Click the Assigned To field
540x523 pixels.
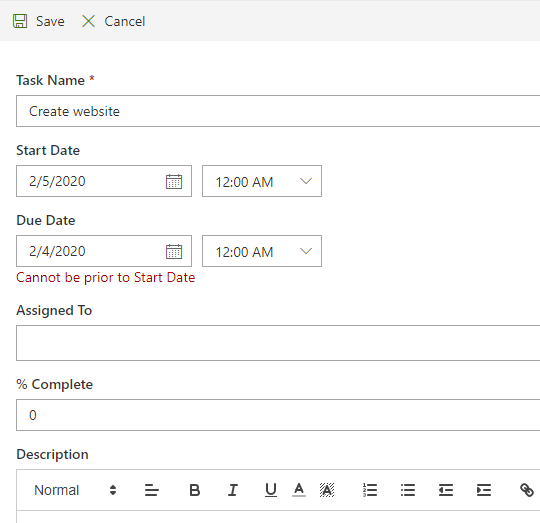(x=278, y=343)
